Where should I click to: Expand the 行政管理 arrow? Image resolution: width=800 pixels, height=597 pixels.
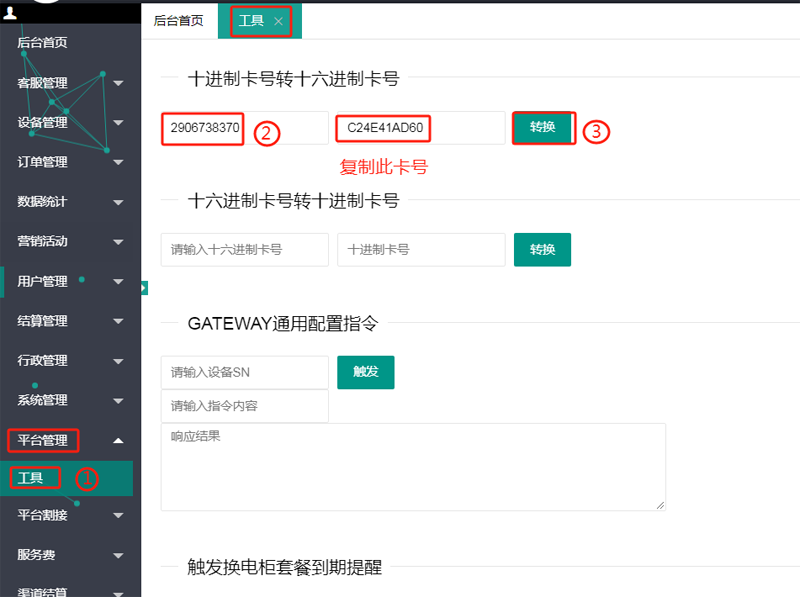point(118,361)
